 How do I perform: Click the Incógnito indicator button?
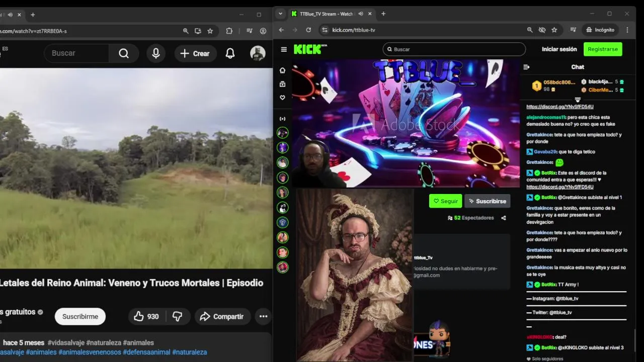(x=600, y=30)
